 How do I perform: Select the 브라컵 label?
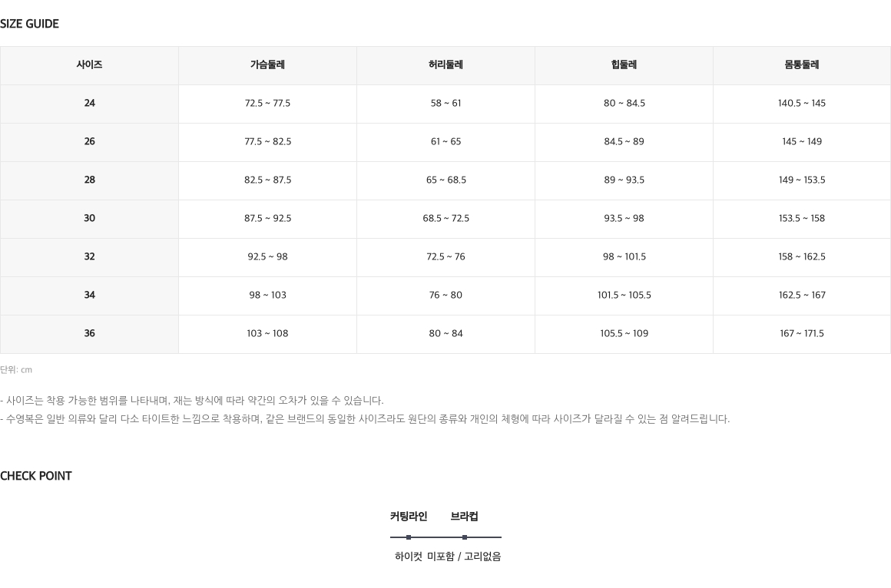pos(464,517)
